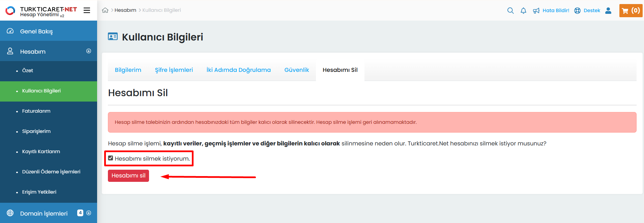Click the Destek lifebuoy icon

[x=577, y=10]
